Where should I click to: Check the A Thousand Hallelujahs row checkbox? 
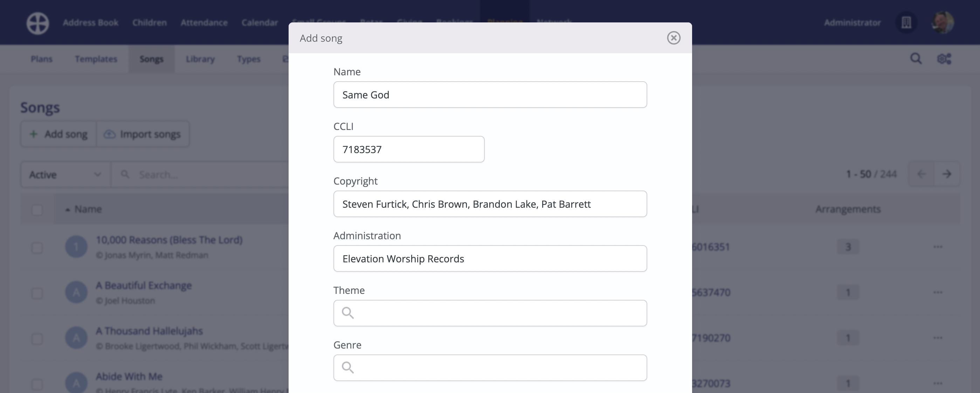37,339
